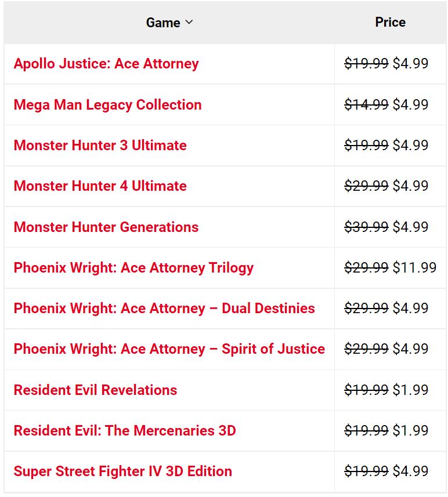The width and height of the screenshot is (448, 497).
Task: Open Phoenix Wright Dual Destinies link
Action: (x=164, y=309)
